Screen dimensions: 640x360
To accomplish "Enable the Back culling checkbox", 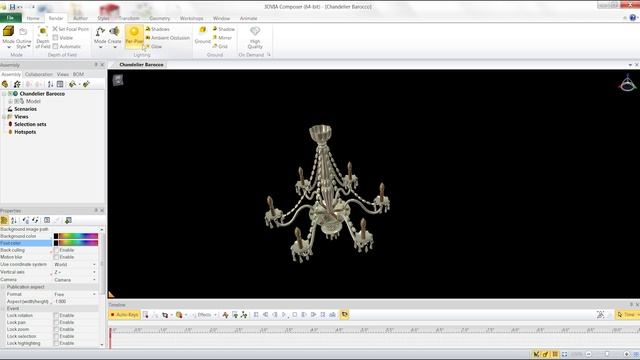I will pyautogui.click(x=56, y=250).
